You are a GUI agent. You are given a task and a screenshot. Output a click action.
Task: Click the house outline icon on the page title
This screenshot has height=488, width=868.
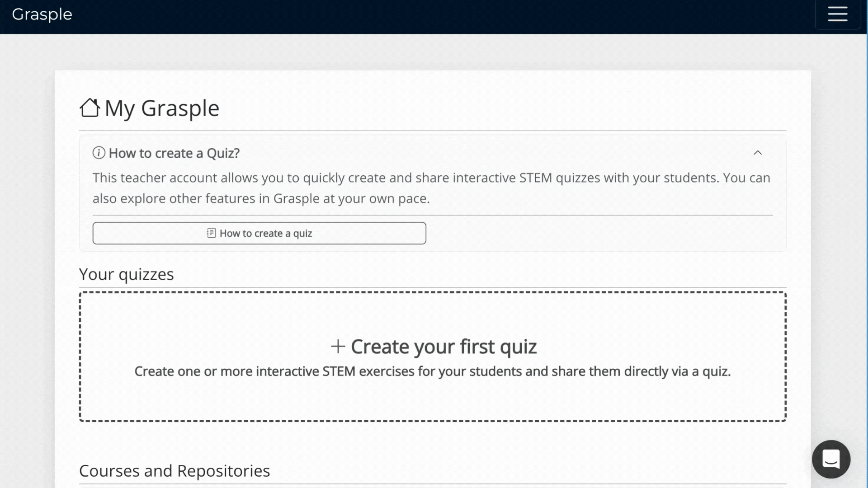coord(89,108)
